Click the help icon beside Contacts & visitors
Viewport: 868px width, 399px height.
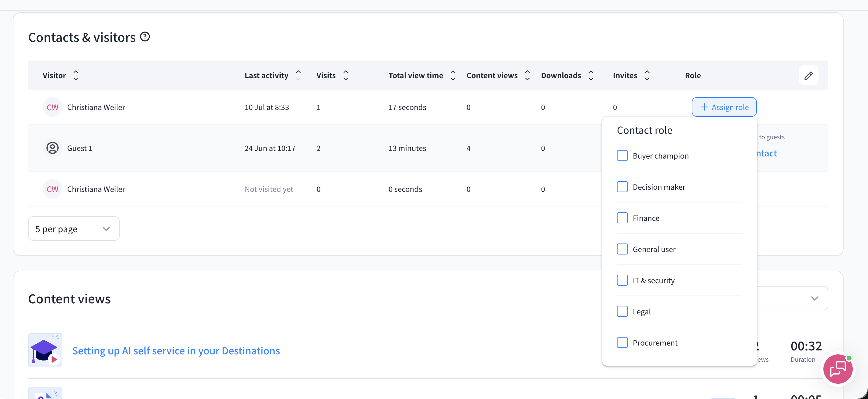[145, 37]
